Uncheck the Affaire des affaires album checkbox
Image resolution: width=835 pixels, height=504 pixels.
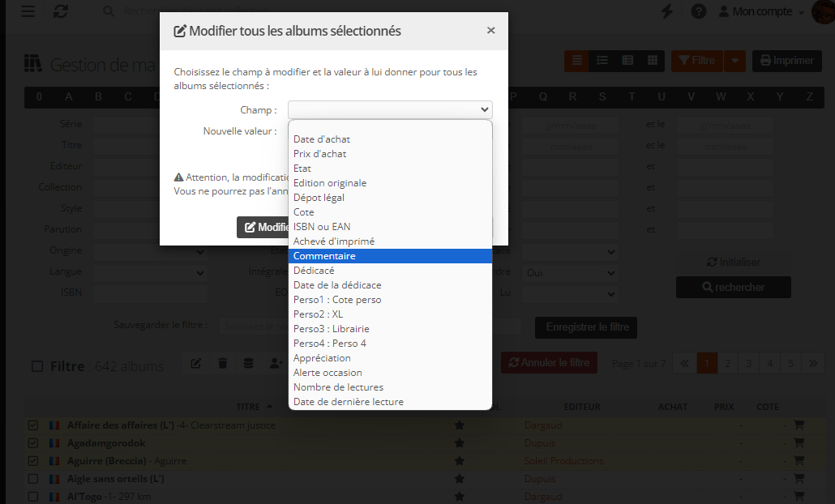[x=33, y=425]
